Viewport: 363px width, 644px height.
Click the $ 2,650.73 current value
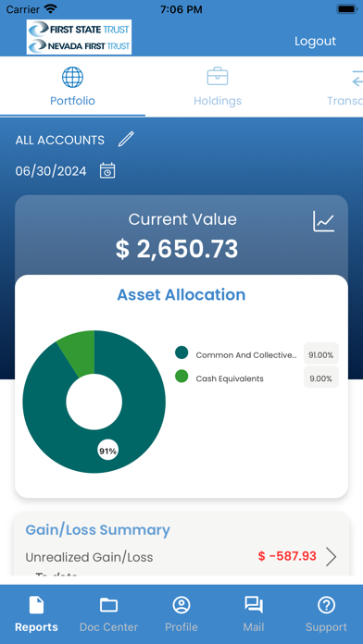click(x=177, y=249)
